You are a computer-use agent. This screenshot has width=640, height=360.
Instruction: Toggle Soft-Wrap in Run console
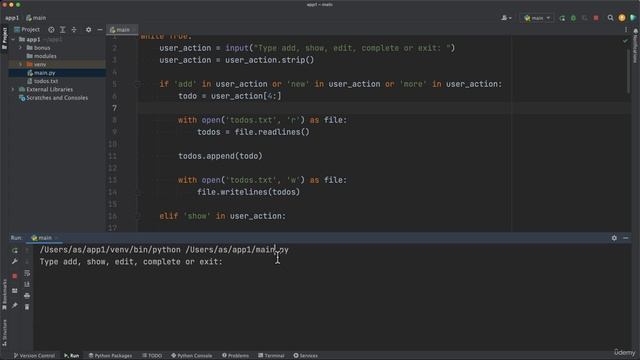pos(27,273)
